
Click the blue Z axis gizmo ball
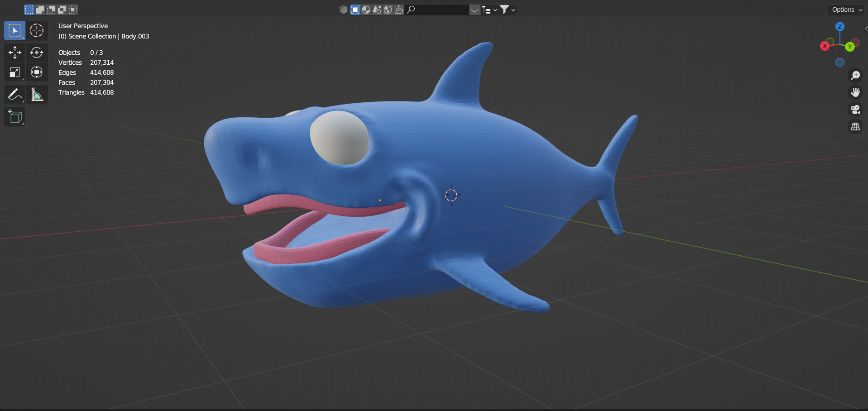click(839, 27)
